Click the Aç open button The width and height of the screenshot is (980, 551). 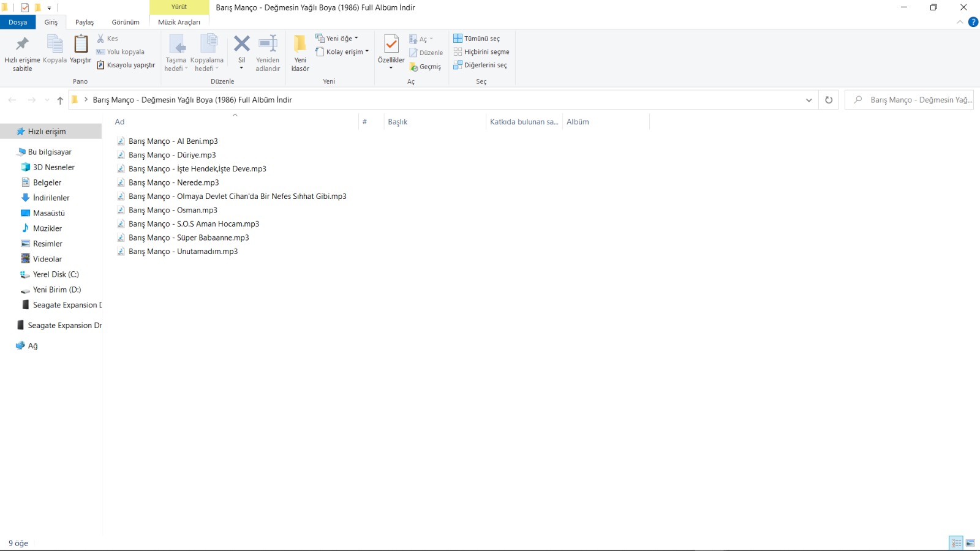421,39
